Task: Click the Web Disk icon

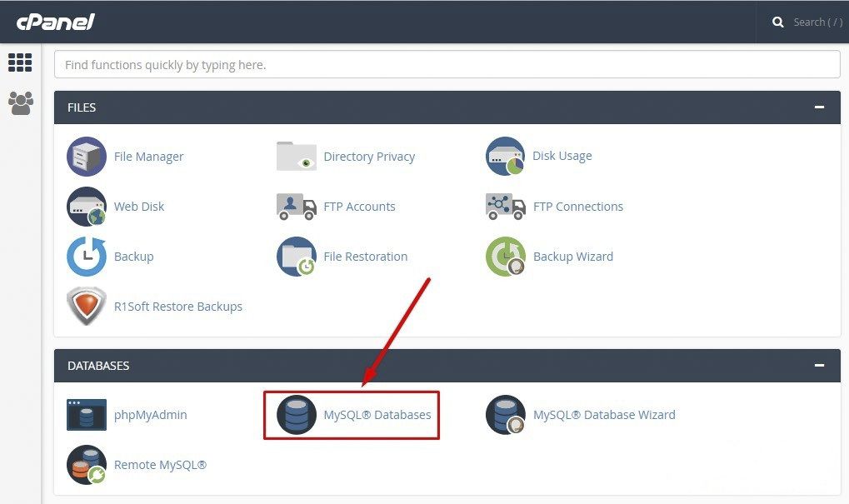Action: pos(87,207)
